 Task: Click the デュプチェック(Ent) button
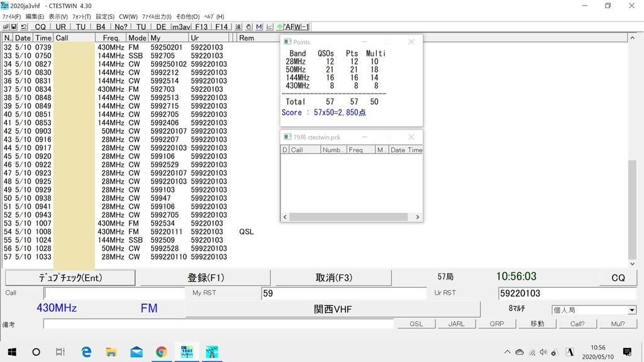pos(70,278)
